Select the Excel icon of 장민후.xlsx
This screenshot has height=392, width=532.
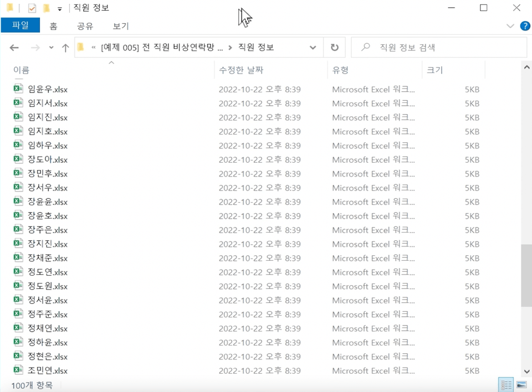18,173
